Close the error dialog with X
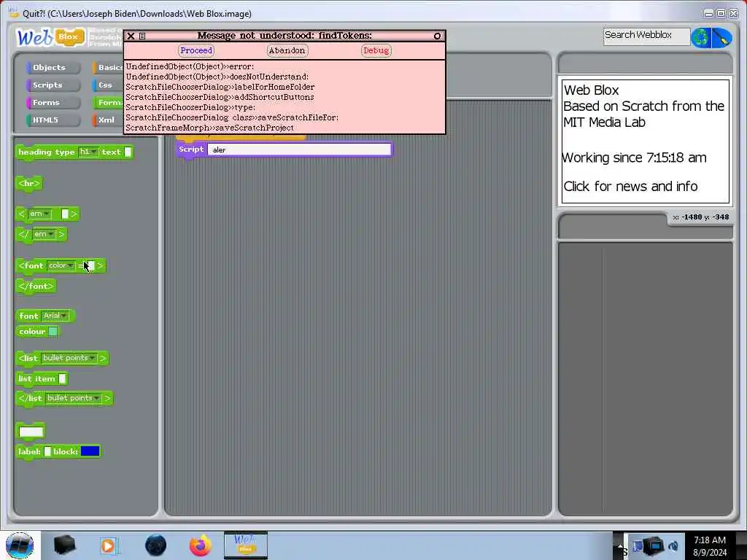 point(131,36)
